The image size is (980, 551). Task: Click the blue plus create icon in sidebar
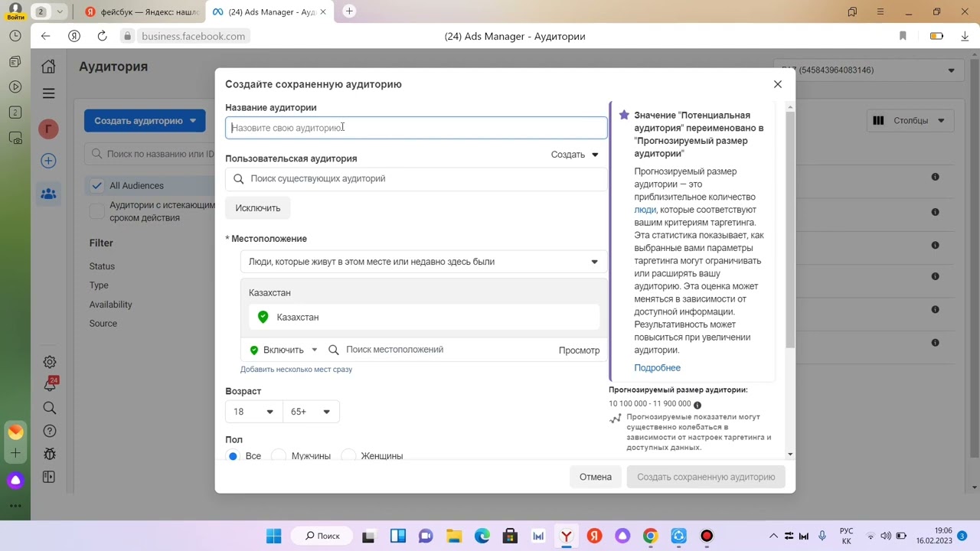[48, 161]
